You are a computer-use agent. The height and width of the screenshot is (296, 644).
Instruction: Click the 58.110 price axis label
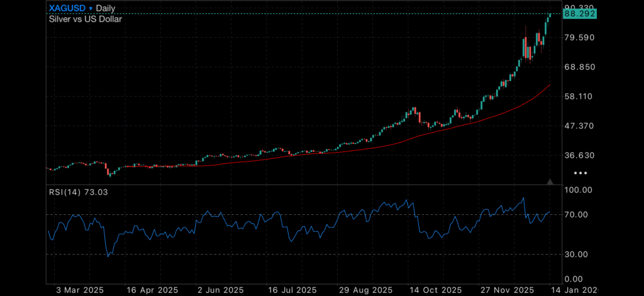579,97
